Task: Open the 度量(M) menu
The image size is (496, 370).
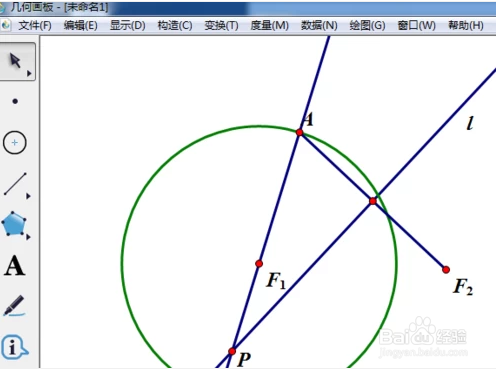Action: click(269, 25)
